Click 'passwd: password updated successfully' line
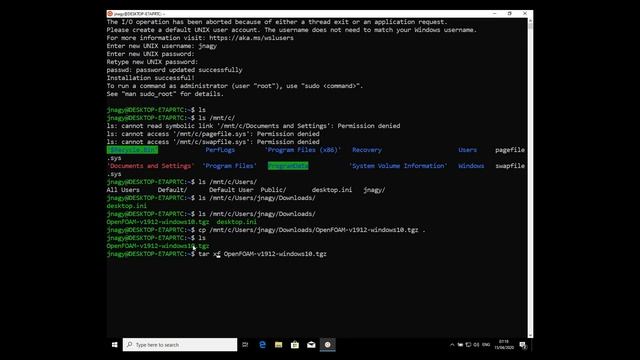Viewport: 640px width, 360px height. tap(174, 70)
